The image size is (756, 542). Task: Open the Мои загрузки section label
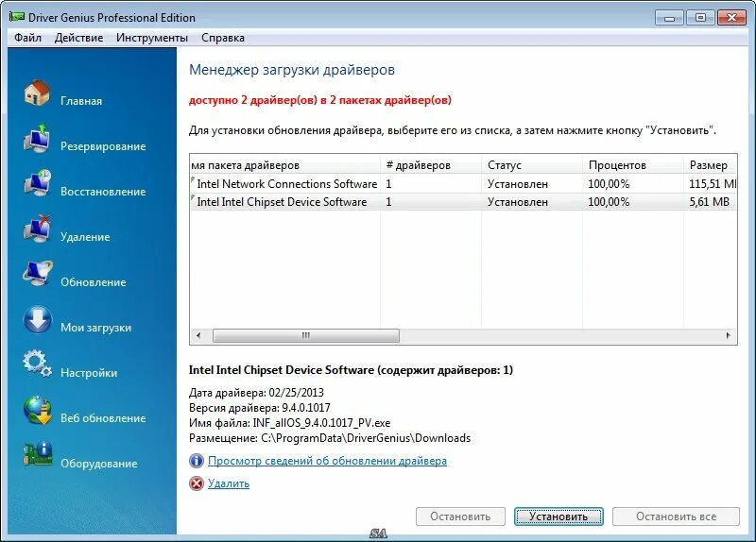(95, 328)
